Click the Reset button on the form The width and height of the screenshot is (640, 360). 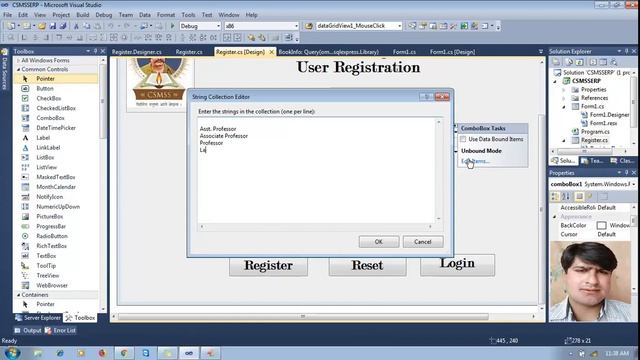(367, 265)
